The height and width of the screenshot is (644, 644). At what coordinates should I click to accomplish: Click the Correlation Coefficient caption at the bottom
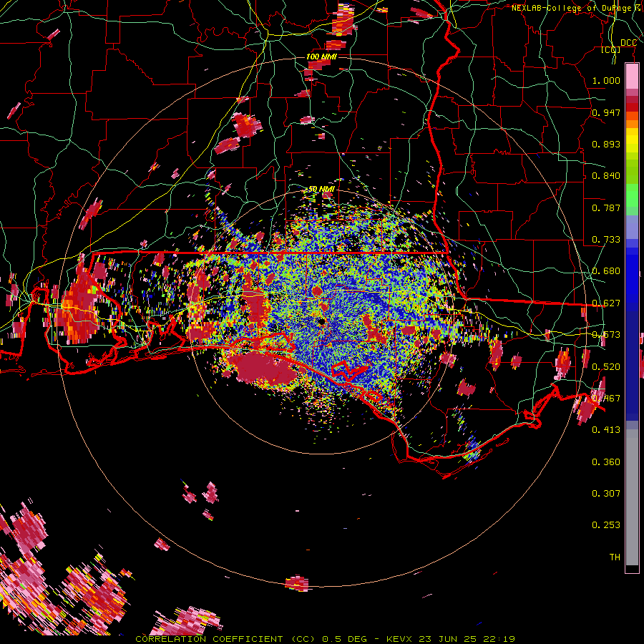tap(325, 639)
